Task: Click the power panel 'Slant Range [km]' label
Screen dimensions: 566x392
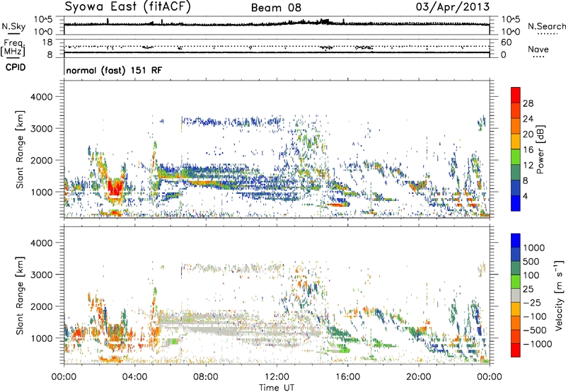Action: (x=20, y=149)
